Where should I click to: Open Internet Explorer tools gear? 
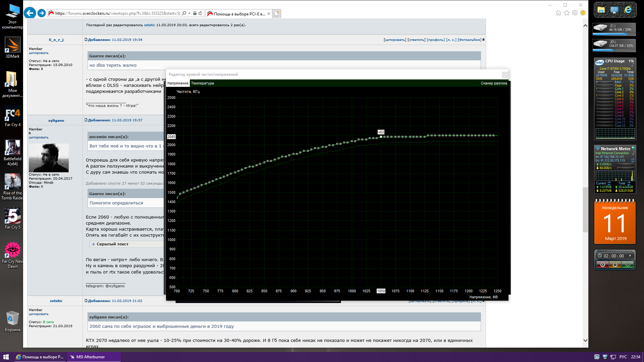coord(575,13)
